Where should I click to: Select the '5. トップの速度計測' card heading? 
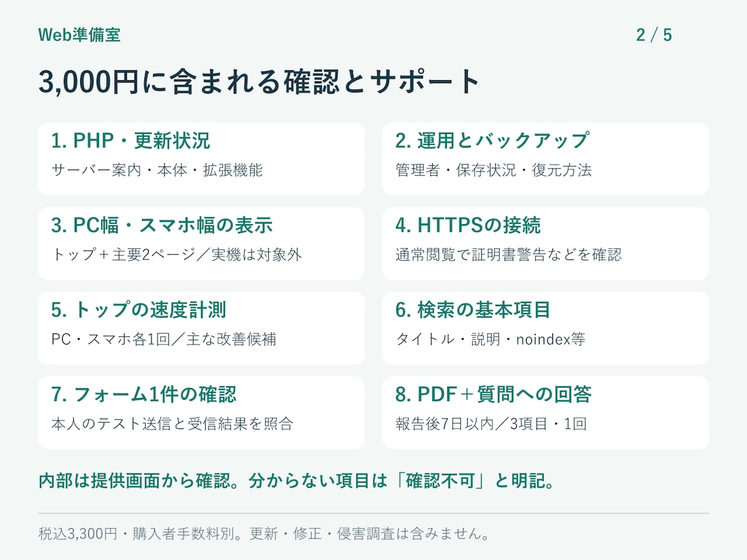(x=139, y=310)
